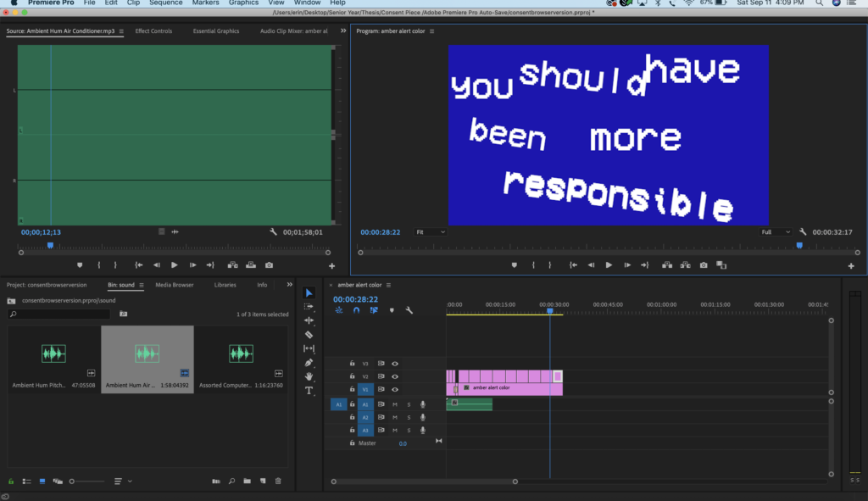Switch to the Effect Controls tab
Viewport: 868px width, 501px height.
[154, 31]
